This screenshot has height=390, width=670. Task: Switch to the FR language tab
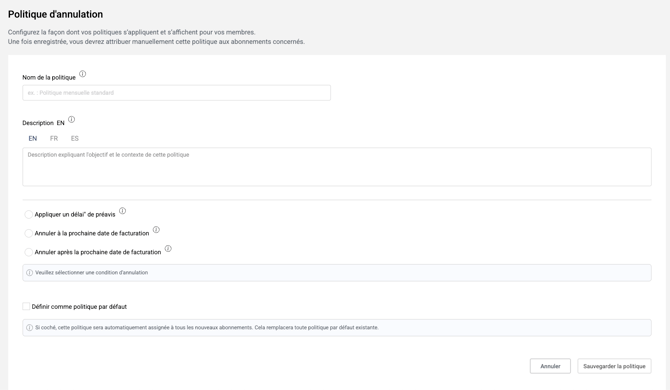tap(54, 138)
